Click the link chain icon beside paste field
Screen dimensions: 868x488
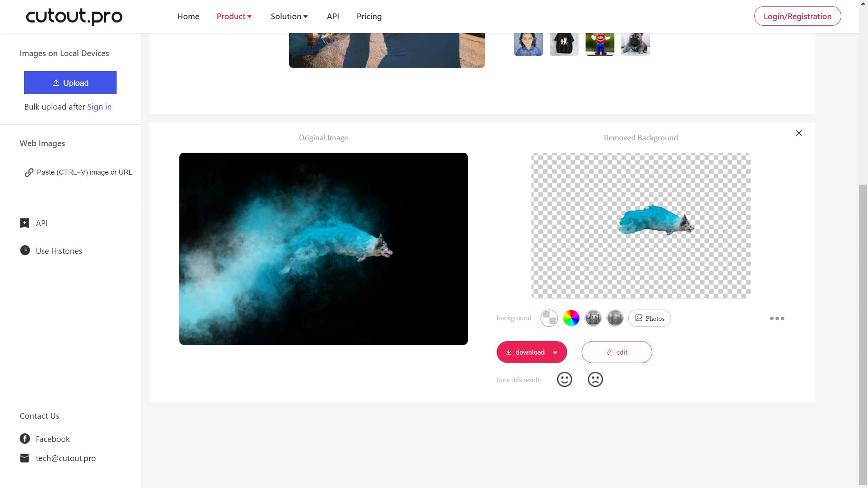click(x=29, y=172)
